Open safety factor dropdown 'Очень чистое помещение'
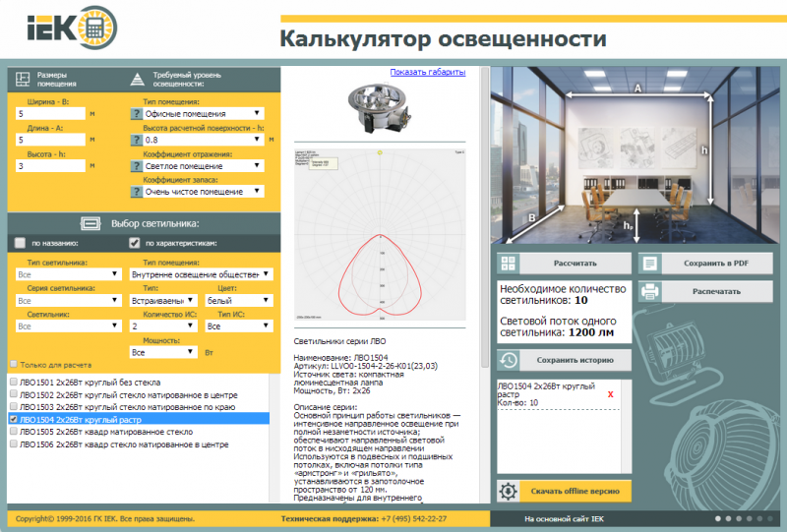This screenshot has height=532, width=787. tap(204, 191)
